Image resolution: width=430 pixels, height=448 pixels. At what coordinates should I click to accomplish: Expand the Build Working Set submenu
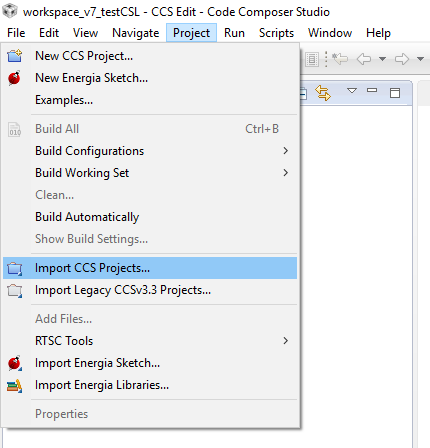pos(150,173)
